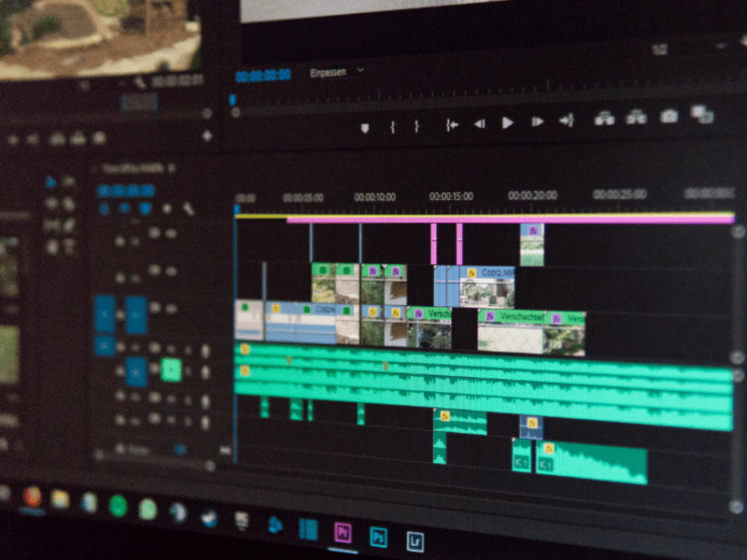Image resolution: width=747 pixels, height=560 pixels.
Task: Click the Extract button icon
Action: pos(636,118)
